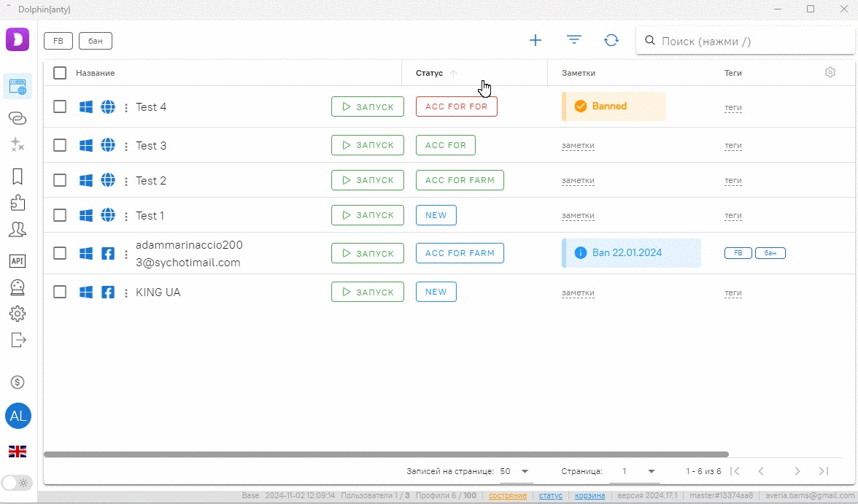
Task: Open the three-dot menu next to Test 4
Action: pyautogui.click(x=125, y=106)
